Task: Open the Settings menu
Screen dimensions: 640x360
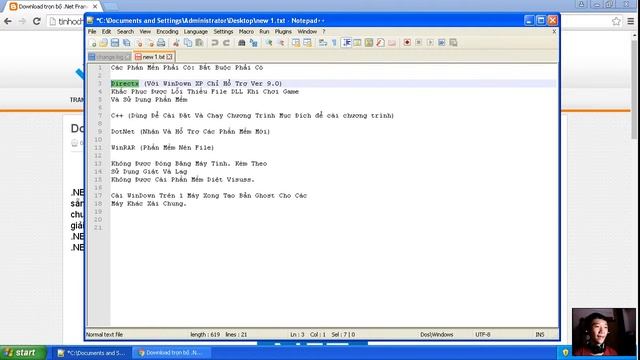Action: coord(223,31)
